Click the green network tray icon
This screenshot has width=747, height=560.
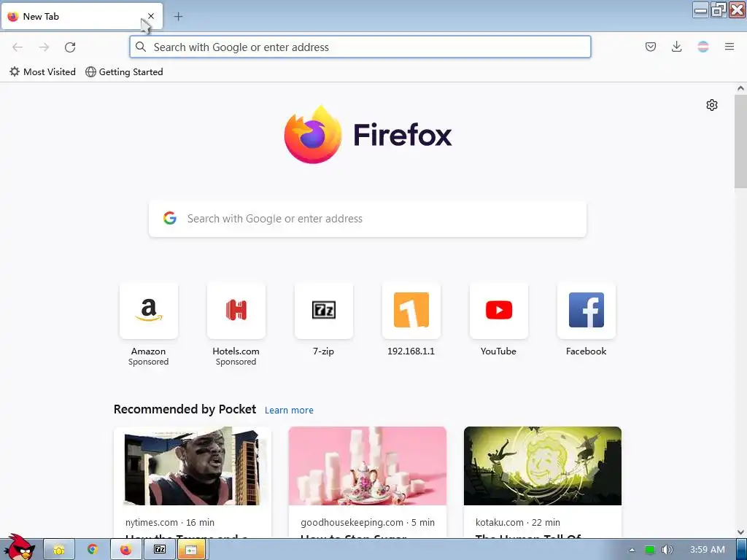(650, 550)
